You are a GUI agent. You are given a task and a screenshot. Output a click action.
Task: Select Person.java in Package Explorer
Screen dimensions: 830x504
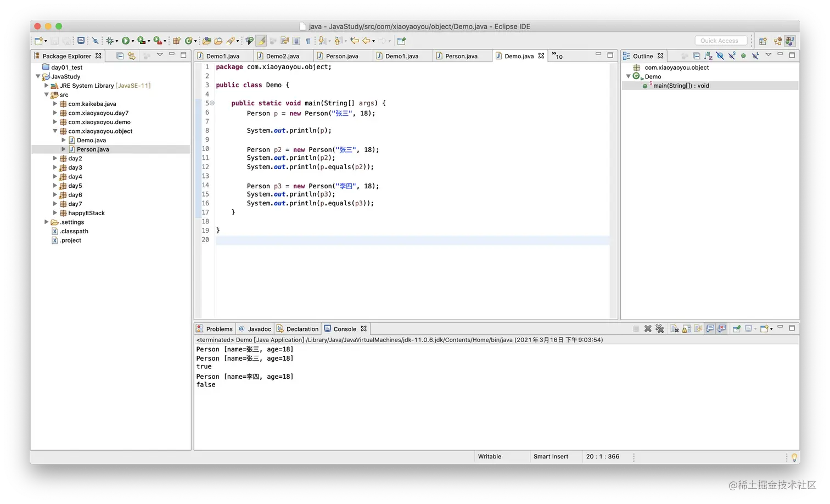(93, 149)
